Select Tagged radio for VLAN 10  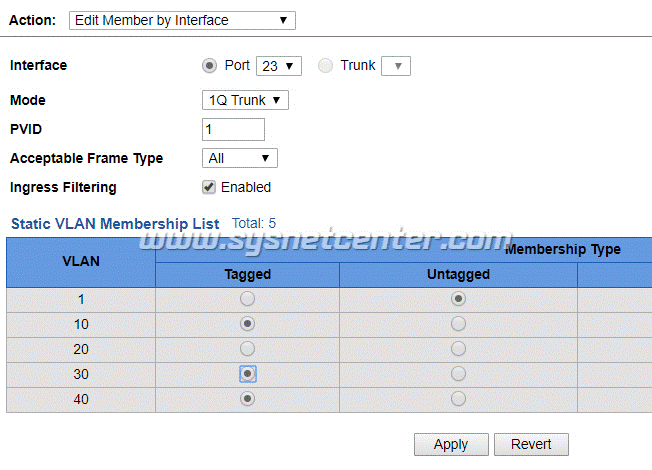point(247,324)
